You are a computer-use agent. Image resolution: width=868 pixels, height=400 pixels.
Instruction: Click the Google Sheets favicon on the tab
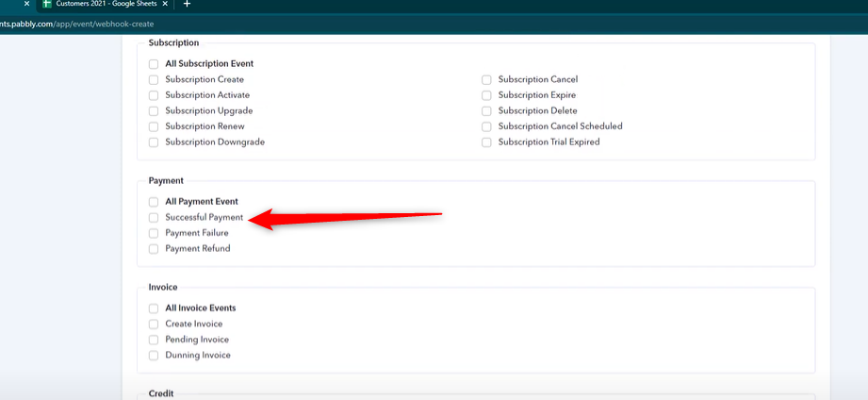coord(47,4)
